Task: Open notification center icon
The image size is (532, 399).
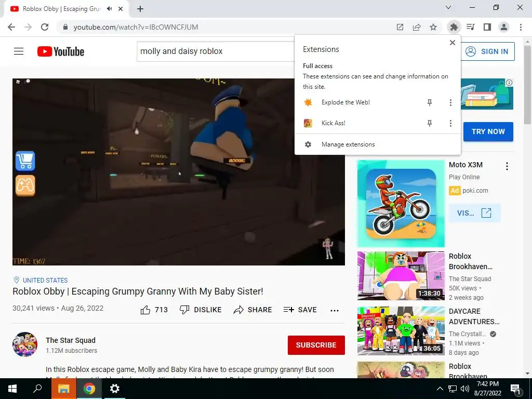Action: 515,389
